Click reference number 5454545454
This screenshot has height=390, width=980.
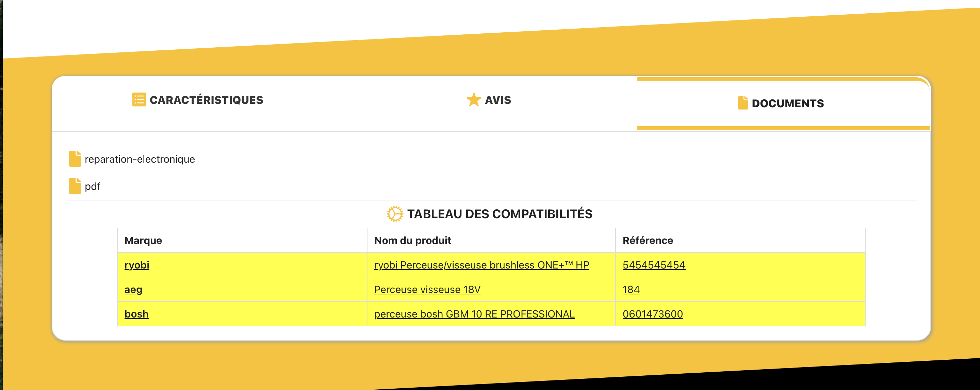(x=654, y=265)
